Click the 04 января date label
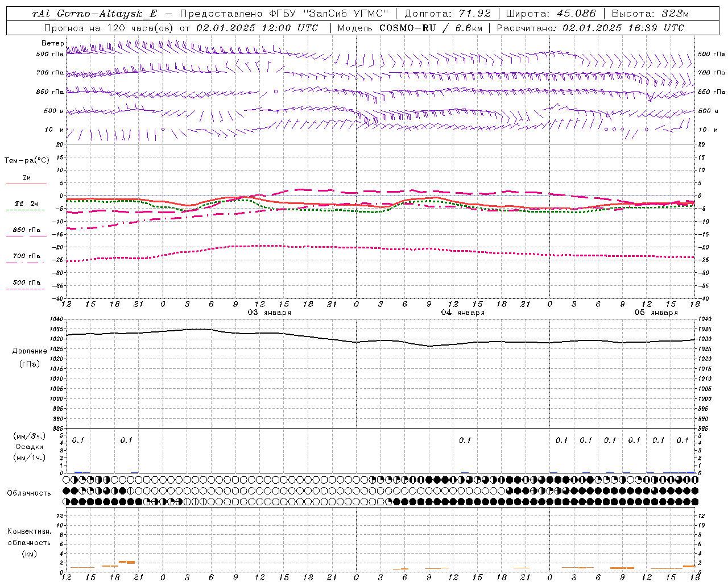This screenshot has height=582, width=728. 463,313
